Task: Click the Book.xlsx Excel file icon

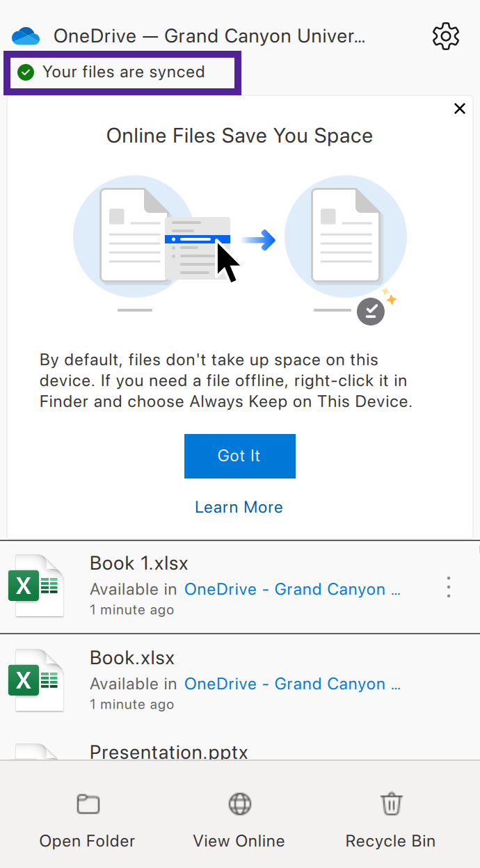Action: pos(36,681)
